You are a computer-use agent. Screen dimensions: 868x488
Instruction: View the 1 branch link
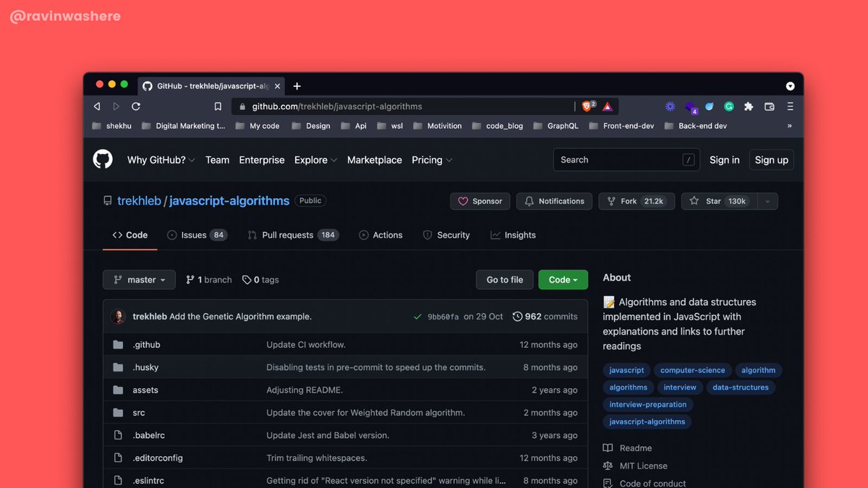[209, 280]
